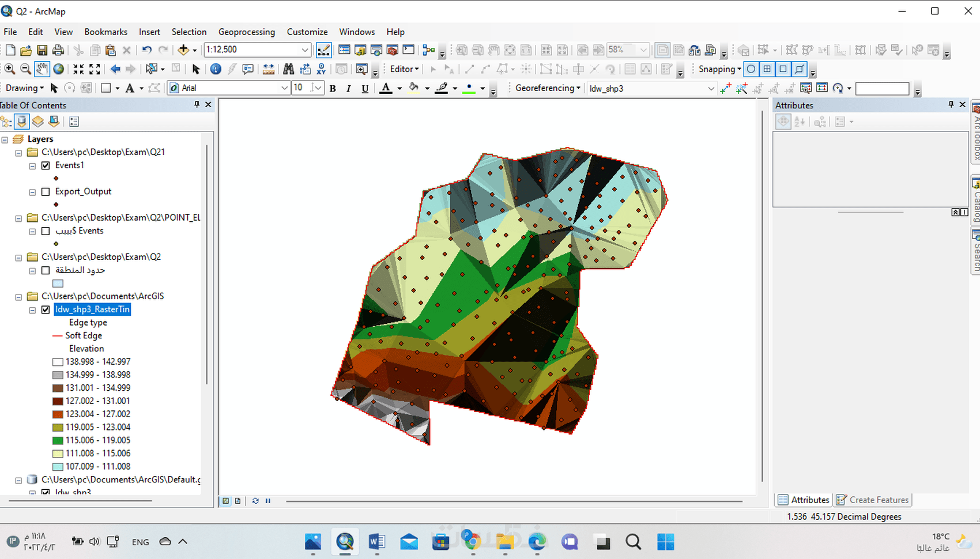Select the Measure tool

pos(269,69)
